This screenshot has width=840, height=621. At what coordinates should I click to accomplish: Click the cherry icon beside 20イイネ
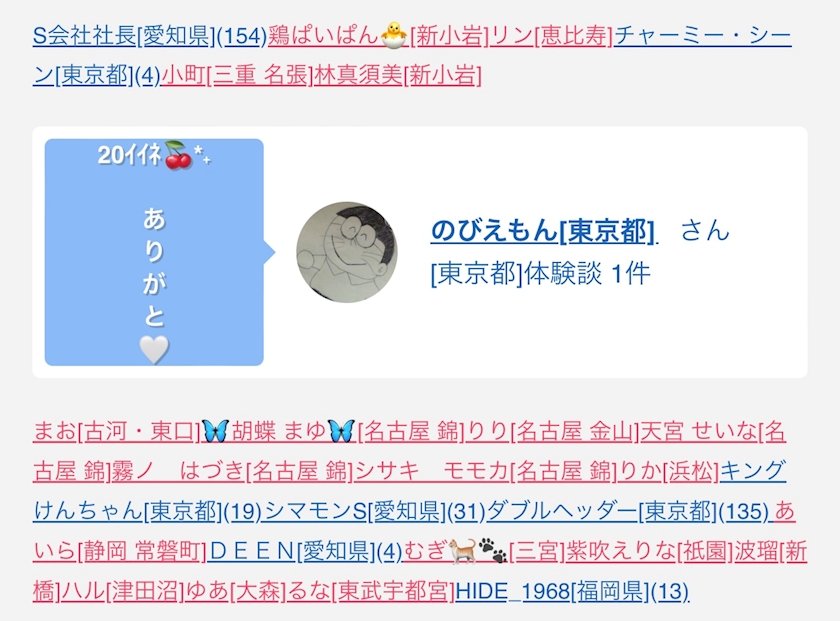tap(178, 155)
